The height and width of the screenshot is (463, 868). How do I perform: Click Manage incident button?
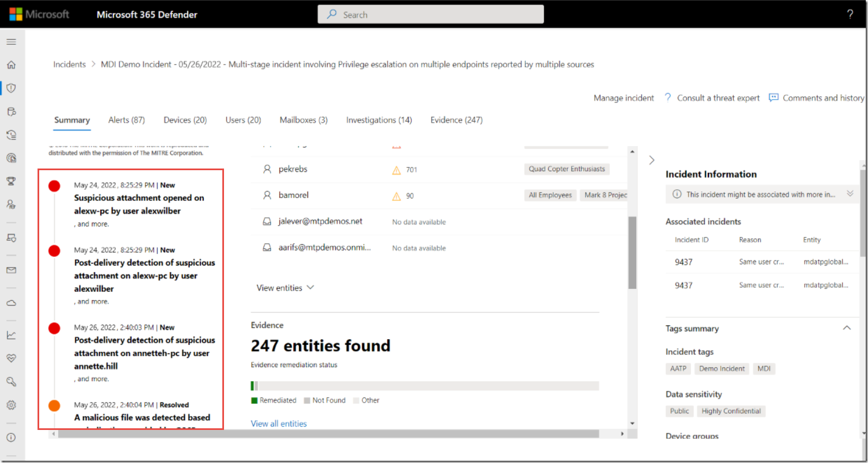(x=624, y=98)
